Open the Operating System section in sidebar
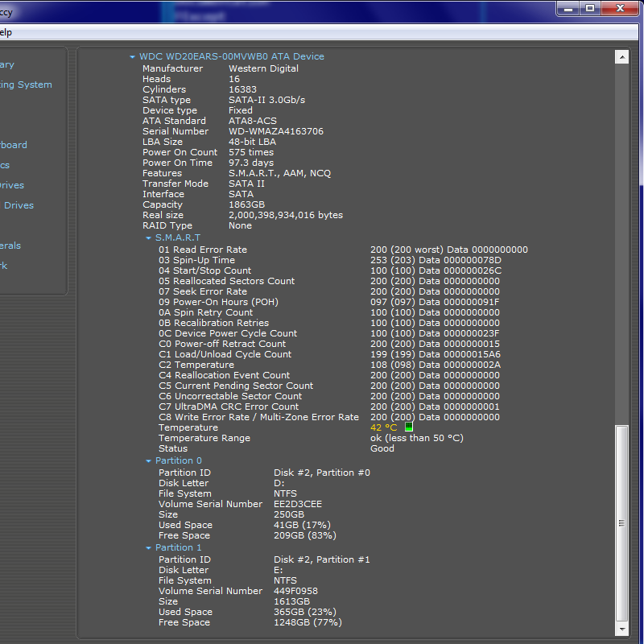This screenshot has height=644, width=644. 26,85
